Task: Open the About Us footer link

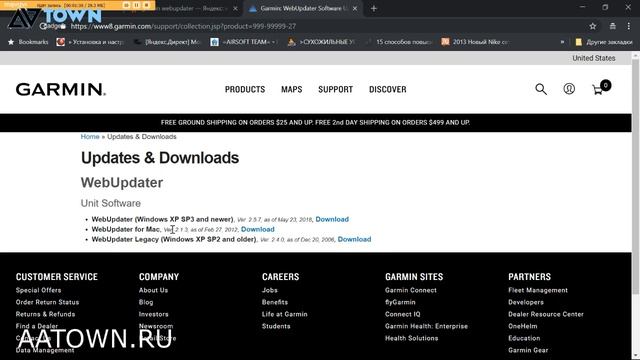Action: (x=153, y=290)
